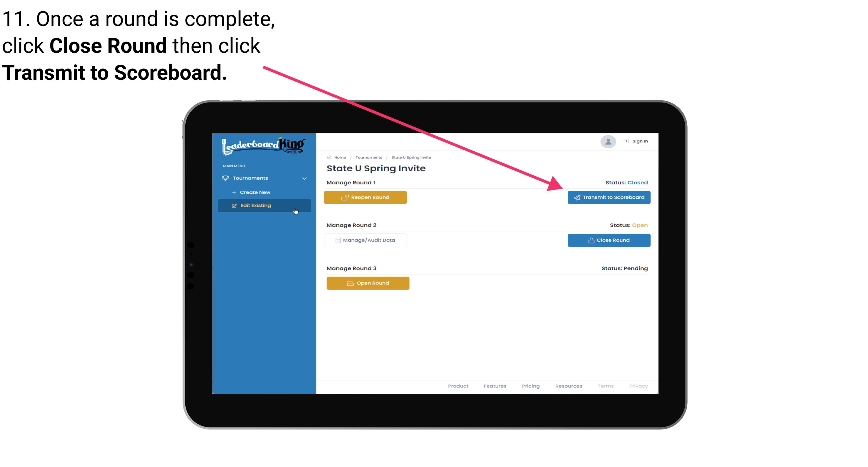Click the Open Round button for Round 3

coord(368,283)
